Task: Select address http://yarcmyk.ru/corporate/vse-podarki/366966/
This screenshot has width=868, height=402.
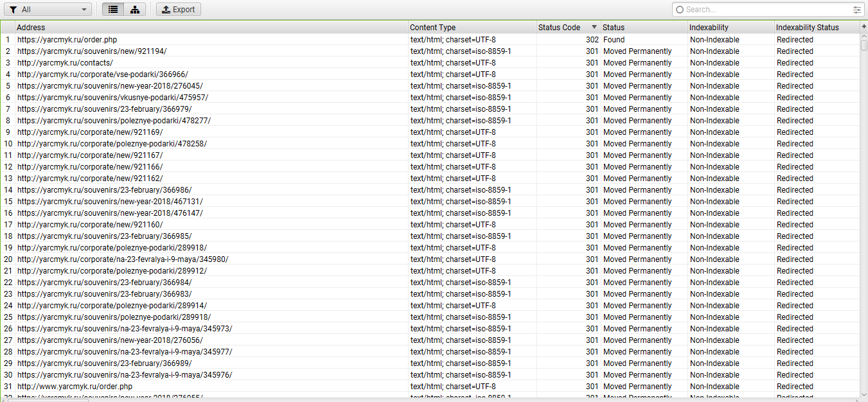Action: coord(102,74)
